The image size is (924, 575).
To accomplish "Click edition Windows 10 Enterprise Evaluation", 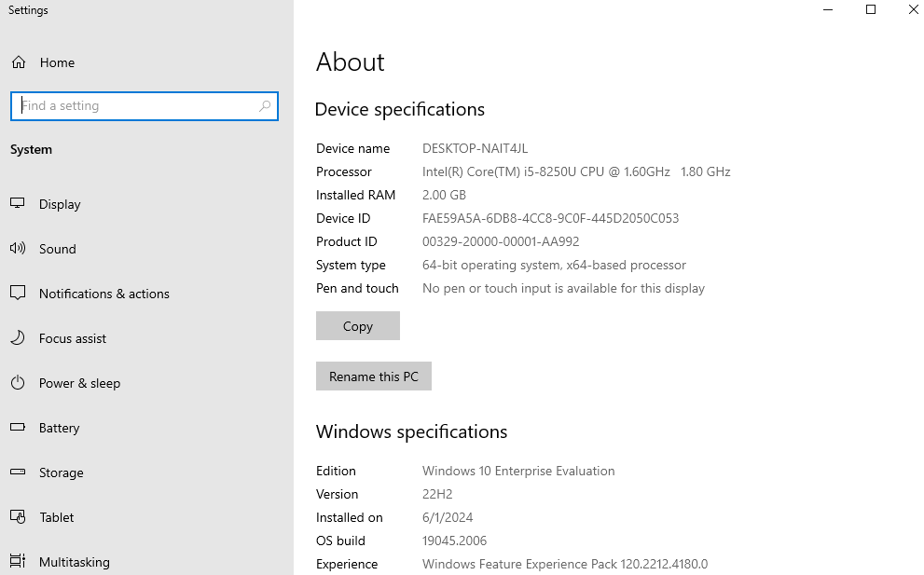I will coord(518,471).
